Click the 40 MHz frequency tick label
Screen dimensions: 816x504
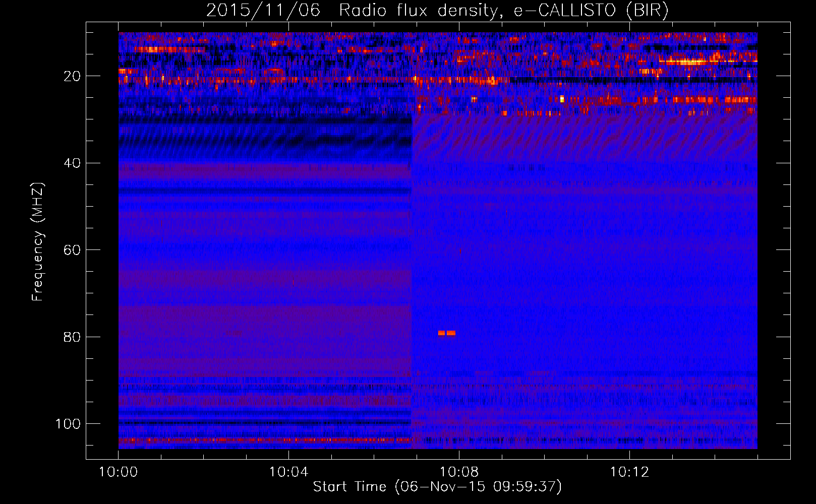tap(72, 163)
